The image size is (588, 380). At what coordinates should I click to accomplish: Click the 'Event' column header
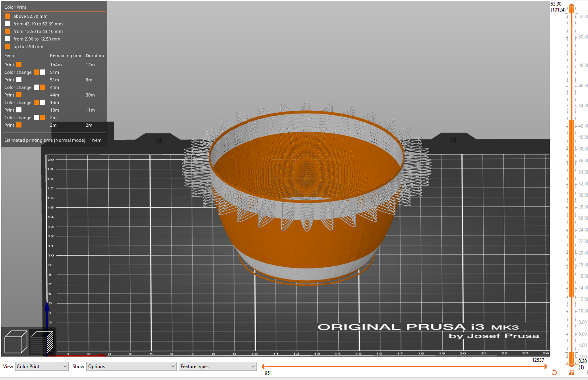click(10, 56)
